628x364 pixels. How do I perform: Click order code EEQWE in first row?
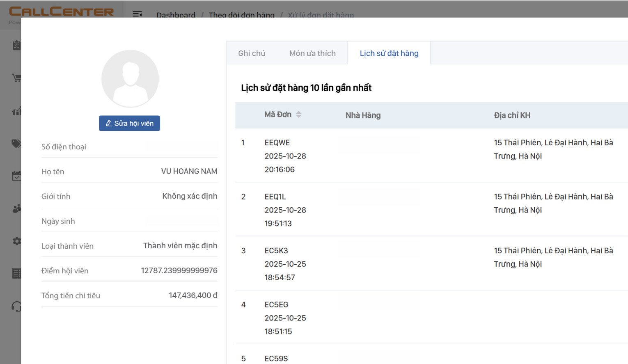point(277,143)
